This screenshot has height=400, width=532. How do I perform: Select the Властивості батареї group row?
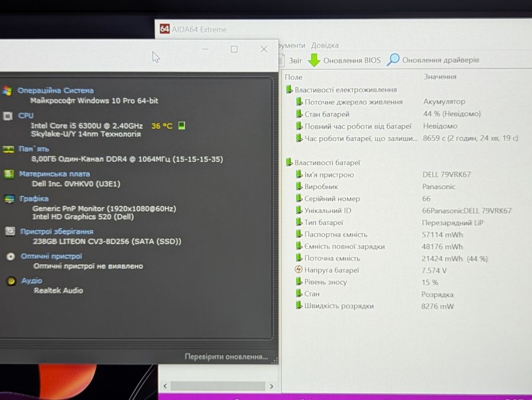tap(323, 162)
